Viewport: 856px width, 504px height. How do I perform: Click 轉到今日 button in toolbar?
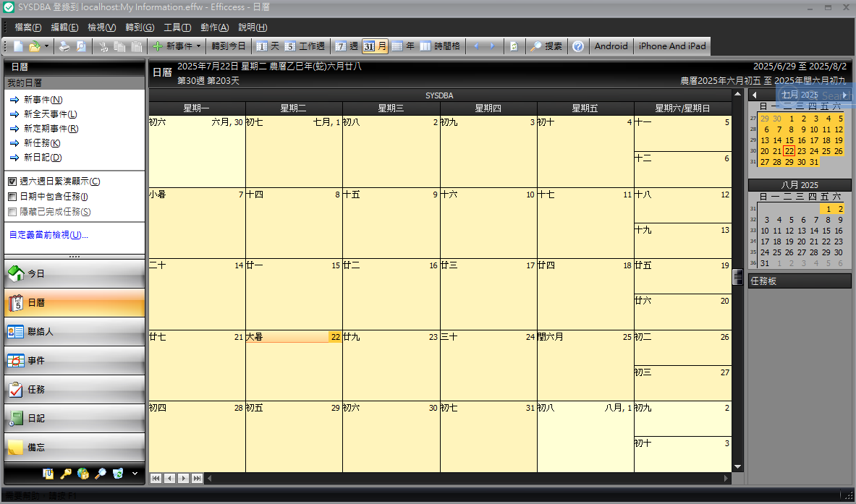click(228, 46)
